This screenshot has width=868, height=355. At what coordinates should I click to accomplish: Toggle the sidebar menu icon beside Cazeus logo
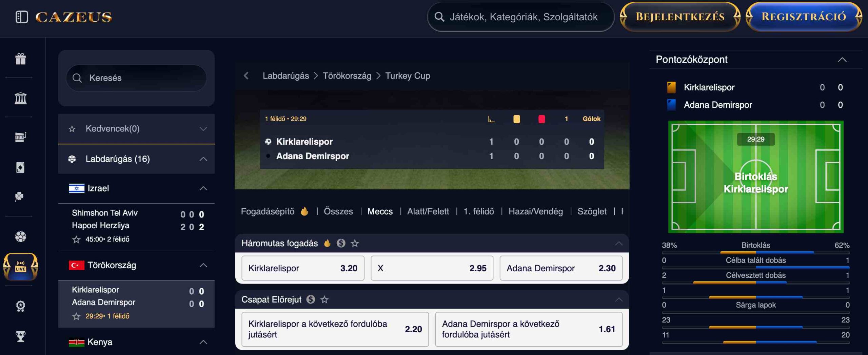(22, 17)
